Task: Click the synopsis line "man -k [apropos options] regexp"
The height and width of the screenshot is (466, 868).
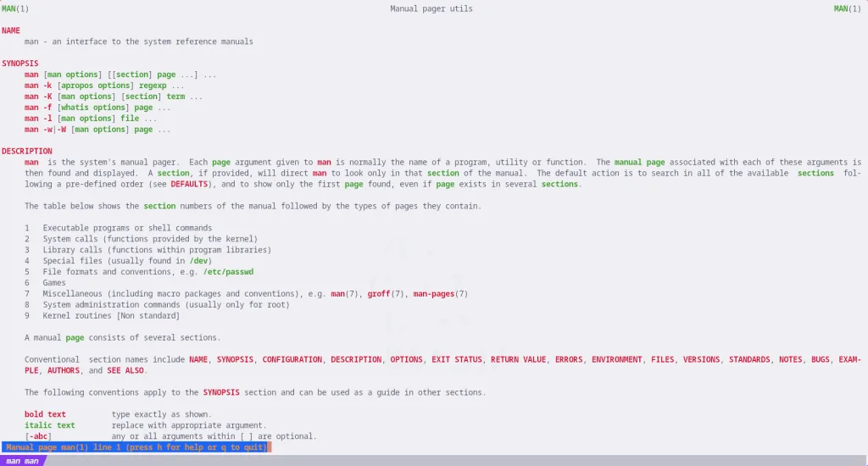Action: (x=104, y=86)
